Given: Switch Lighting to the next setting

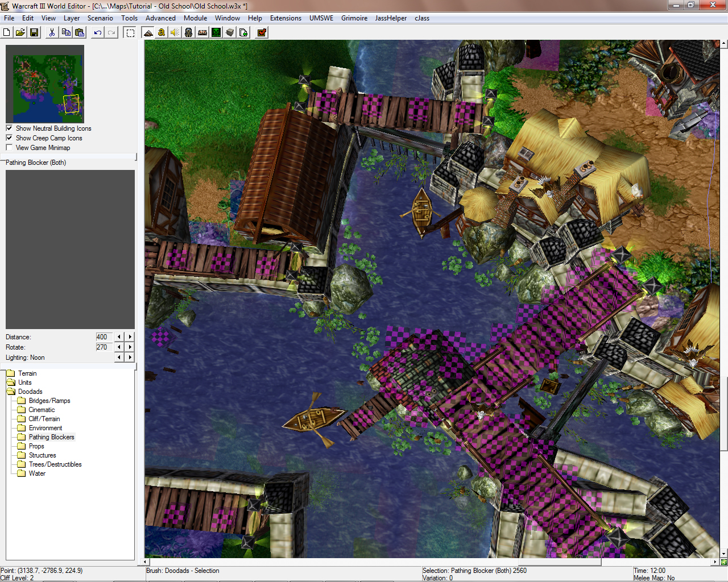Looking at the screenshot, I should 130,357.
